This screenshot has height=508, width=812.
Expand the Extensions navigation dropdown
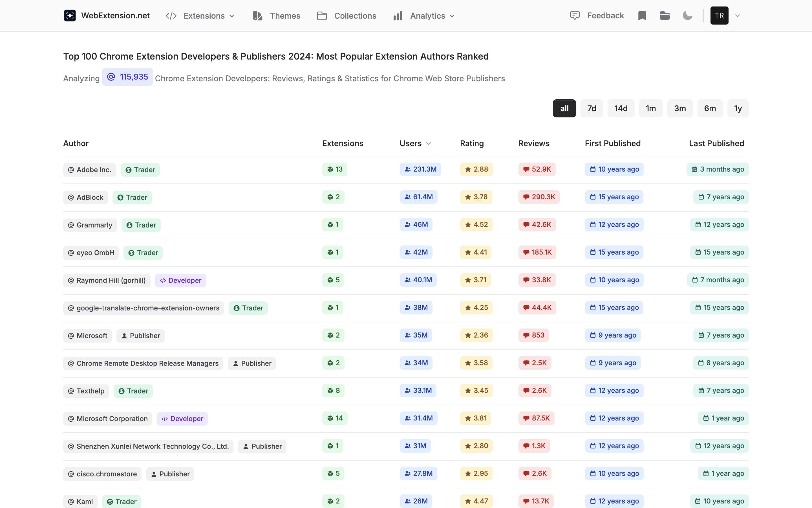tap(232, 16)
